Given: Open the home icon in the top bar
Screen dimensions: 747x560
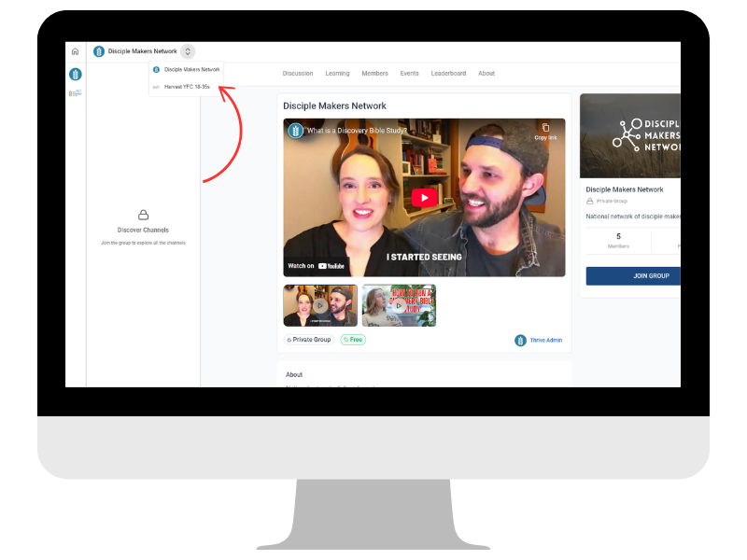Looking at the screenshot, I should 76,51.
